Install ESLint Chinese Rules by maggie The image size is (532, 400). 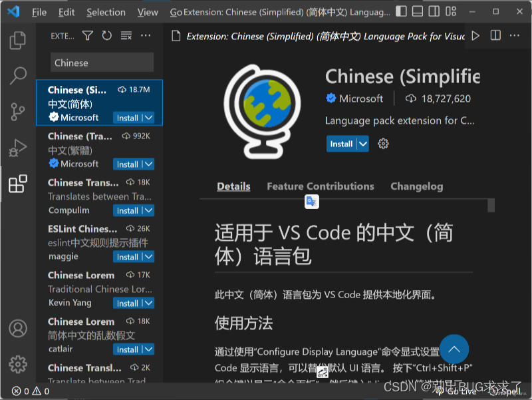click(x=127, y=257)
